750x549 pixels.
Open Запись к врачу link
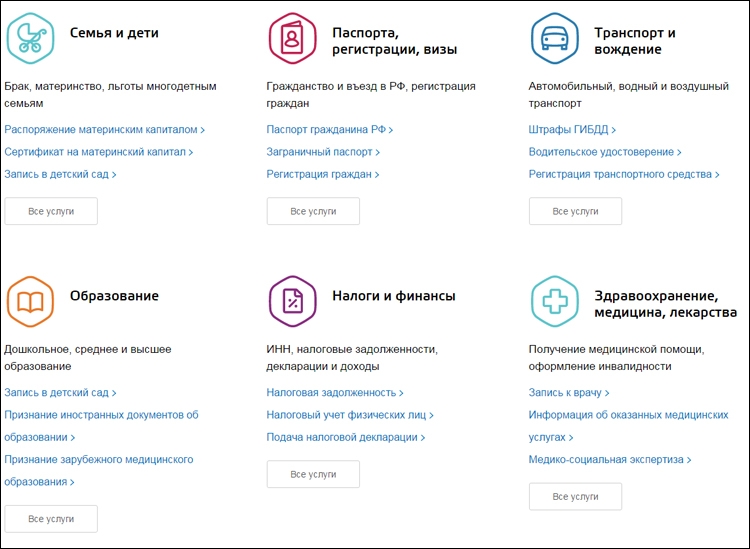point(569,393)
